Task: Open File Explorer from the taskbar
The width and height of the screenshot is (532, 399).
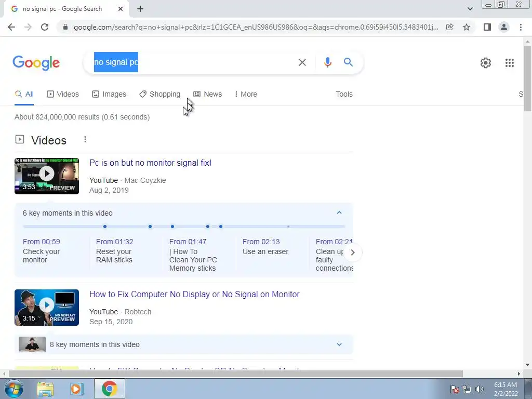Action: (x=45, y=389)
